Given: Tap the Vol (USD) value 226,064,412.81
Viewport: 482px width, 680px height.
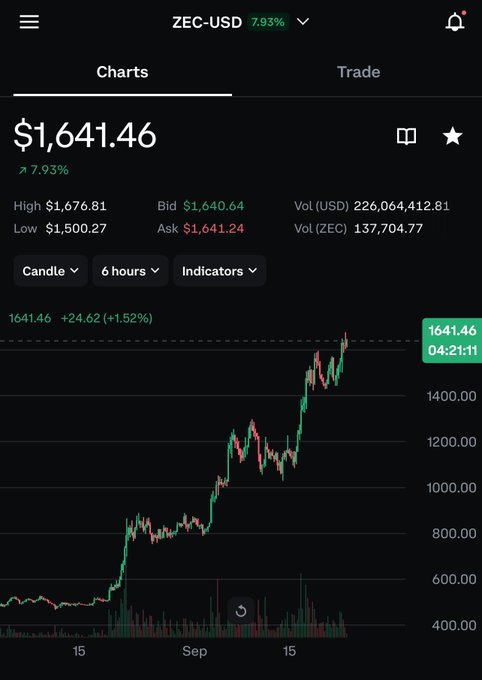Looking at the screenshot, I should 401,206.
